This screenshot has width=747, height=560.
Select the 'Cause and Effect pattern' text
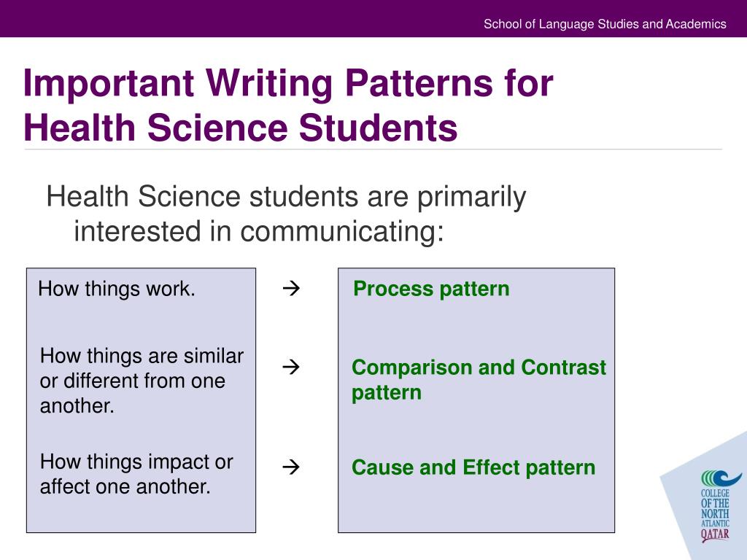coord(473,467)
